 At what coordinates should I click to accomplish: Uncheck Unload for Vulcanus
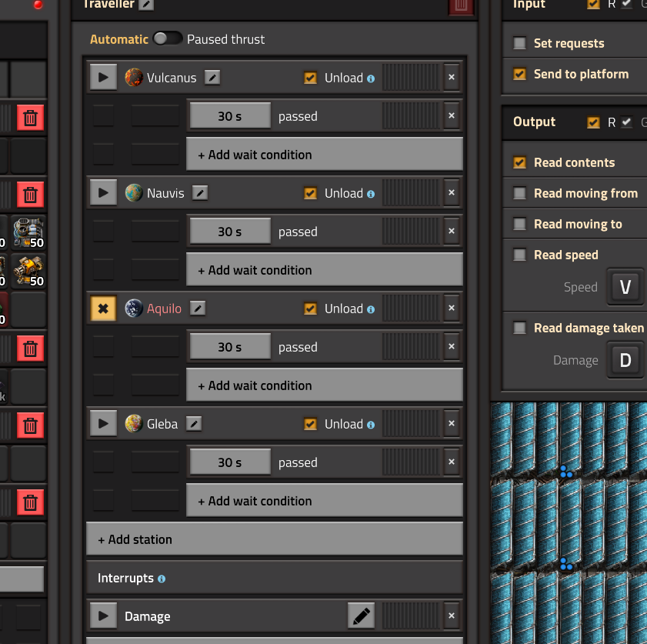310,78
